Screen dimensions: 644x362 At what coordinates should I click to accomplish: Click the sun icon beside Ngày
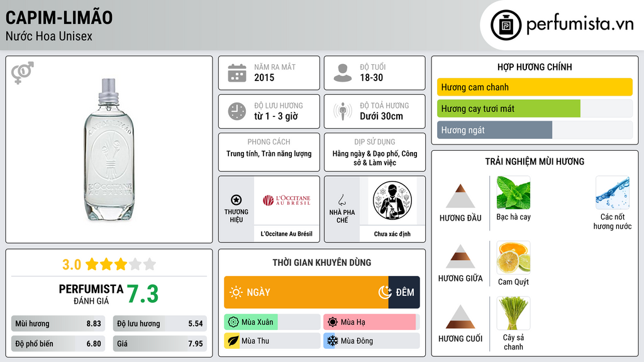click(x=236, y=292)
